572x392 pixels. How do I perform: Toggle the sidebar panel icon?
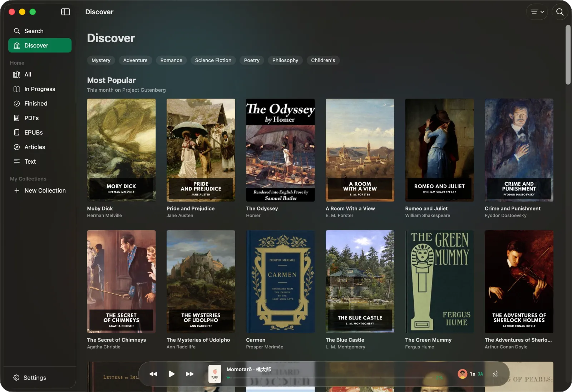click(x=65, y=12)
